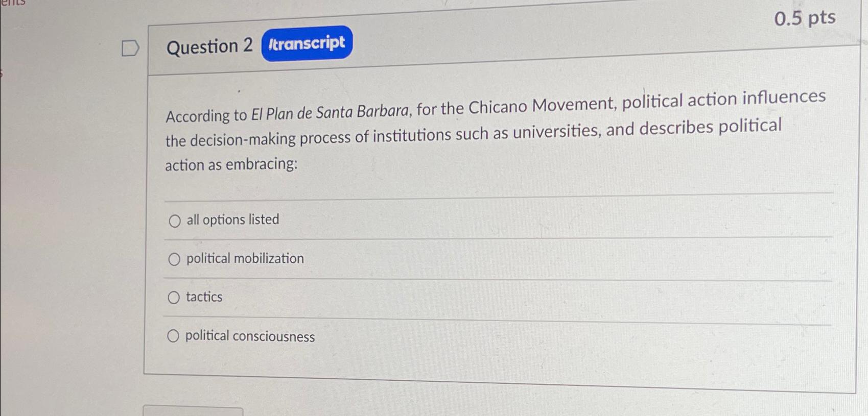868x416 pixels.
Task: Click the 'tactics' answer label text
Action: point(204,297)
